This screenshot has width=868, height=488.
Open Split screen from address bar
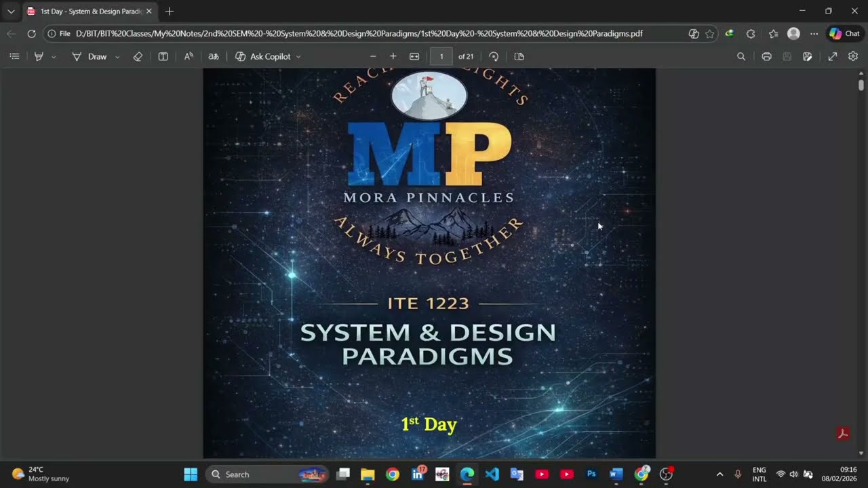pyautogui.click(x=693, y=33)
